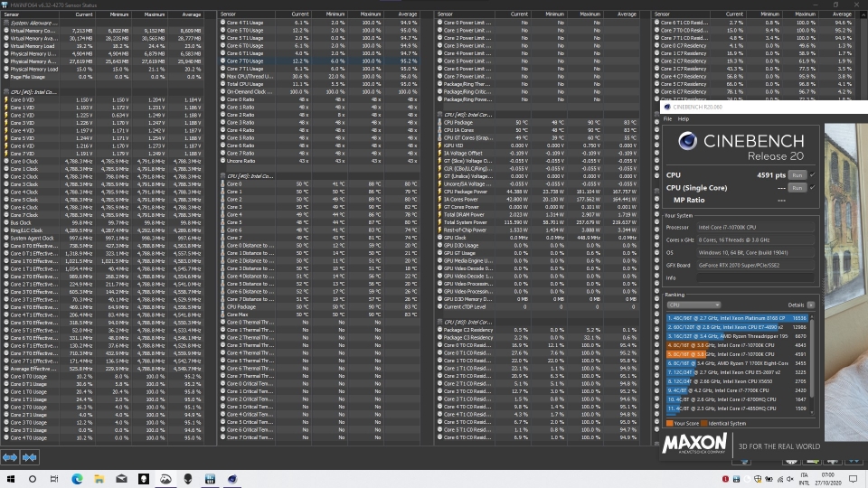Viewport: 868px width, 488px height.
Task: Launch Microsoft Edge from the taskbar
Action: [x=77, y=479]
